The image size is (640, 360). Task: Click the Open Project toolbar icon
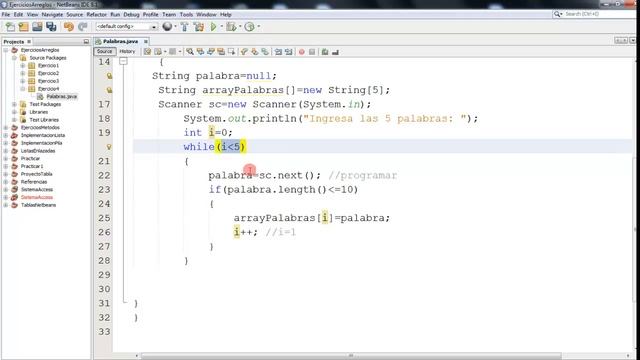pos(37,27)
